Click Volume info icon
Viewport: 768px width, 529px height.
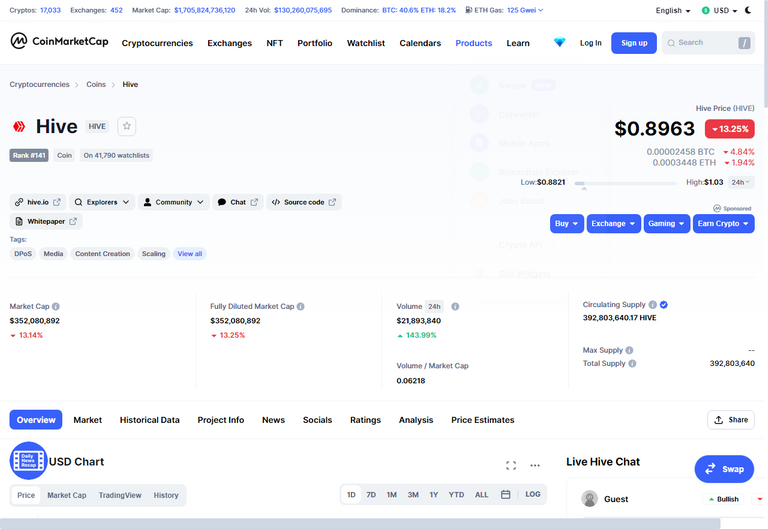455,307
